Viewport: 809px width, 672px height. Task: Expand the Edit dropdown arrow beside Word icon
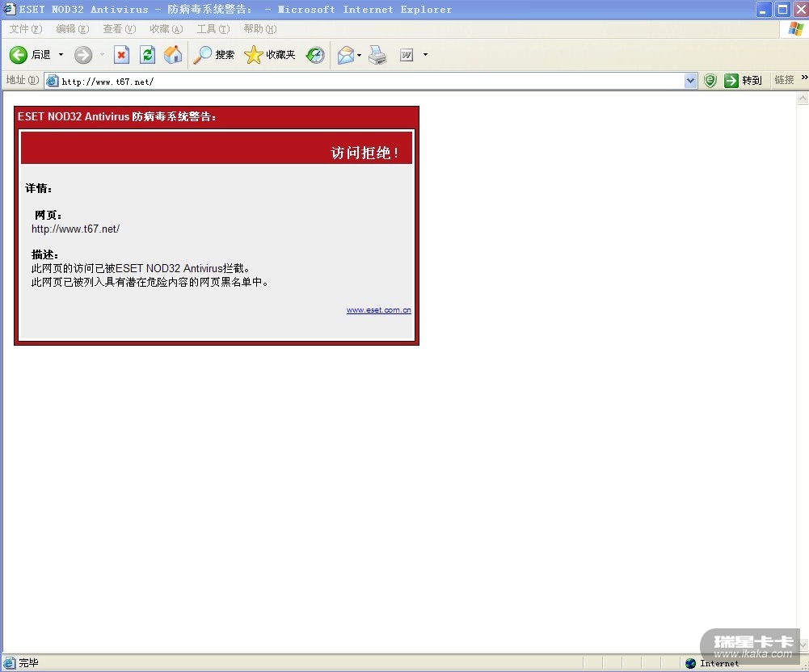[x=425, y=55]
